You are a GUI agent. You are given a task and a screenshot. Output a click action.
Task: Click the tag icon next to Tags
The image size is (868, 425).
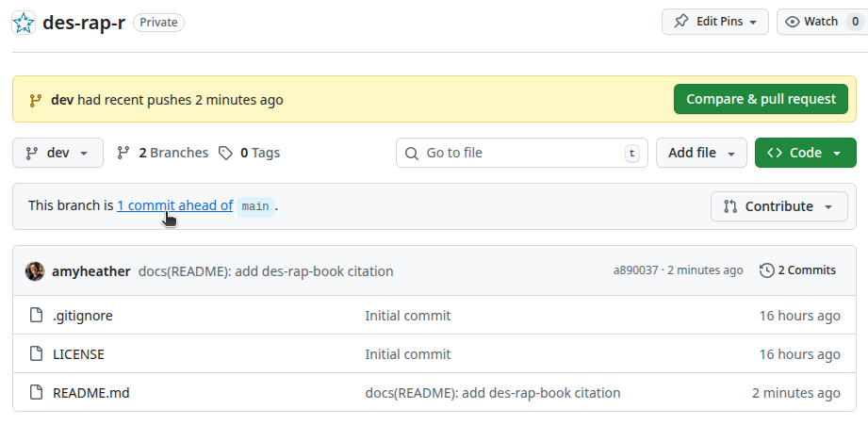click(x=225, y=153)
